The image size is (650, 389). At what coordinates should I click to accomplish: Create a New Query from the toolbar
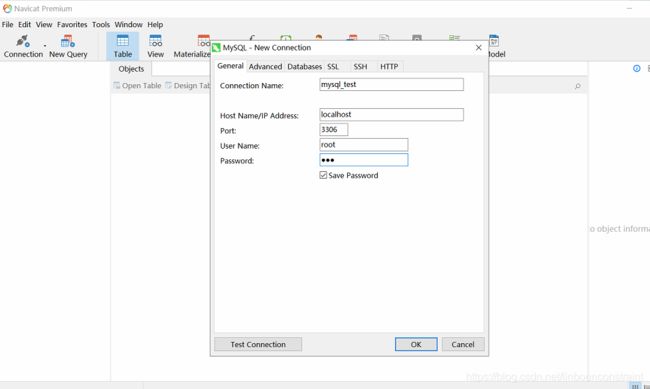[x=68, y=46]
